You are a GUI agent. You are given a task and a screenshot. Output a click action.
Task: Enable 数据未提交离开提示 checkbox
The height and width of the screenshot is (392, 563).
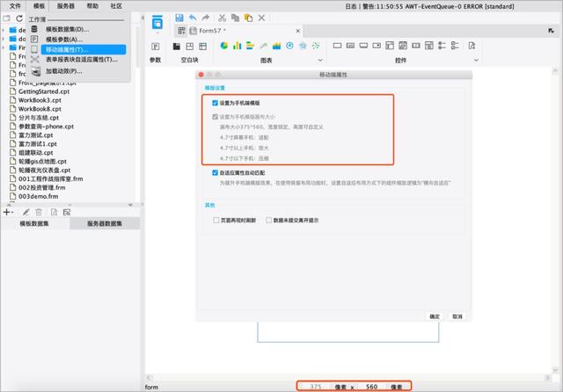pos(267,221)
